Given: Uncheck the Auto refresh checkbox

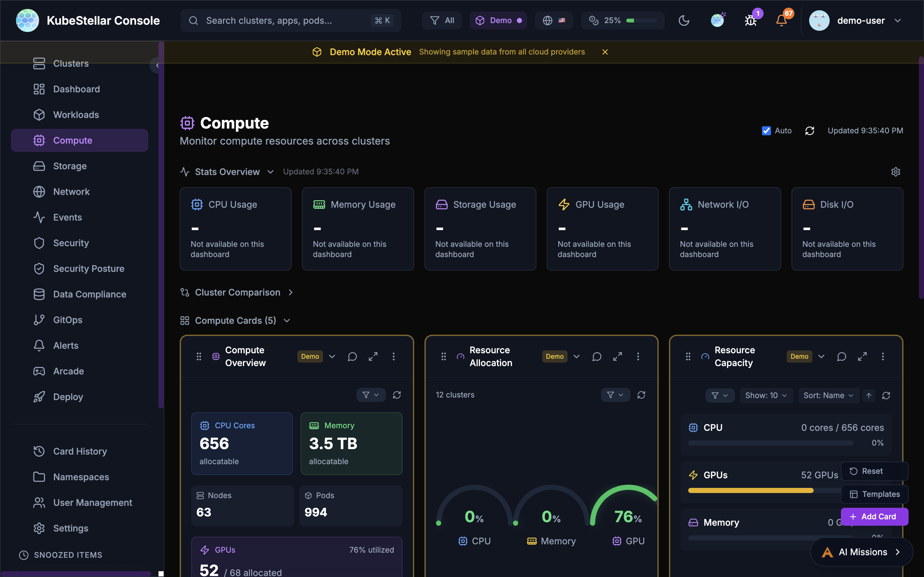Looking at the screenshot, I should 766,130.
